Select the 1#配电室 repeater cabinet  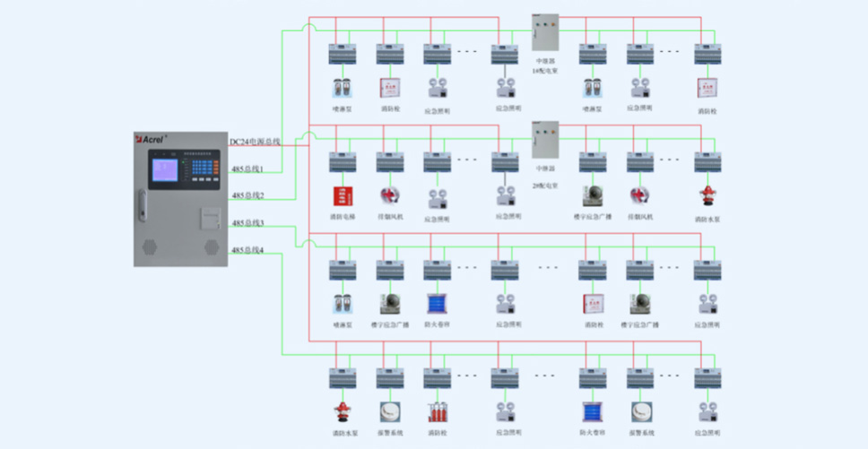pos(544,32)
